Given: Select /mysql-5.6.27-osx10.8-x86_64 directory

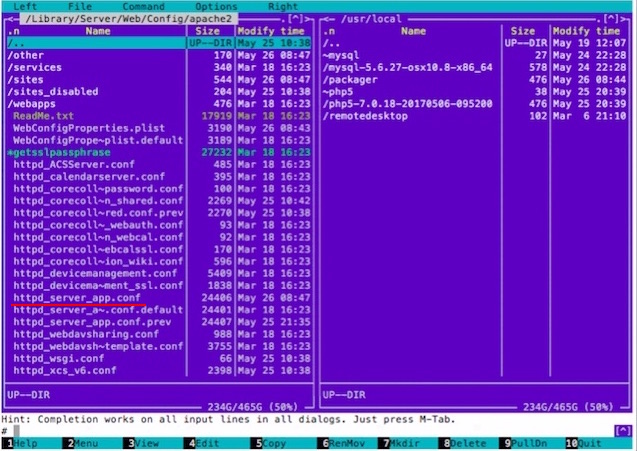Looking at the screenshot, I should coord(474,67).
